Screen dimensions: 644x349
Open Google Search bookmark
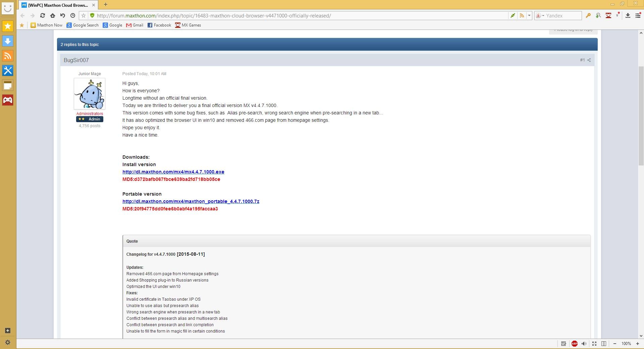[x=83, y=25]
